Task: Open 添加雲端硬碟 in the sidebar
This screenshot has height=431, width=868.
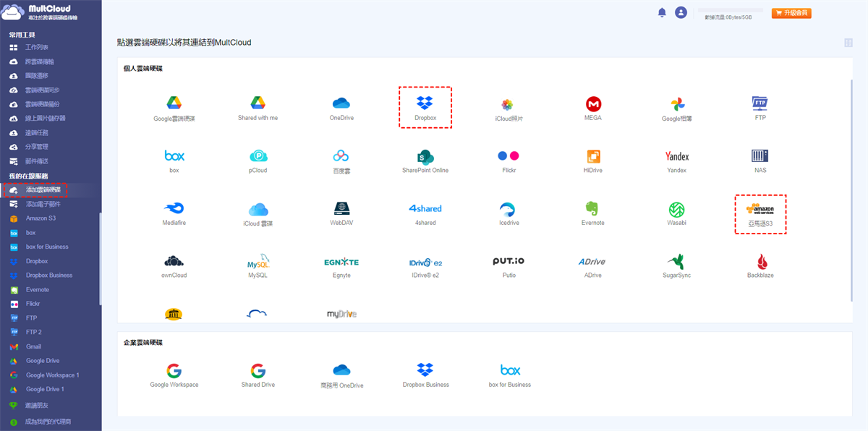Action: pos(42,190)
